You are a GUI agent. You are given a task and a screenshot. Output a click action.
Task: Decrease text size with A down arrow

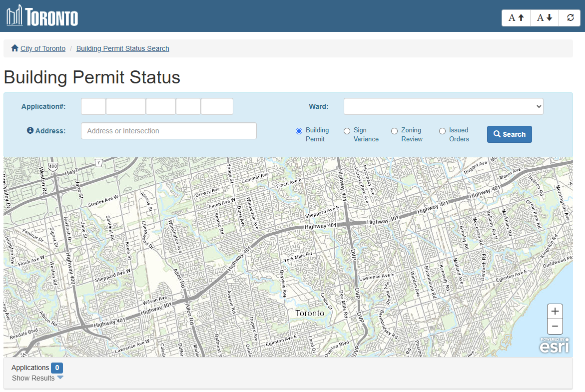coord(544,17)
